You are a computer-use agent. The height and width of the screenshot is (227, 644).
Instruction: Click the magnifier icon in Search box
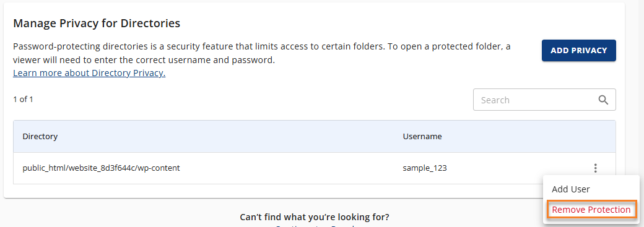[x=603, y=100]
